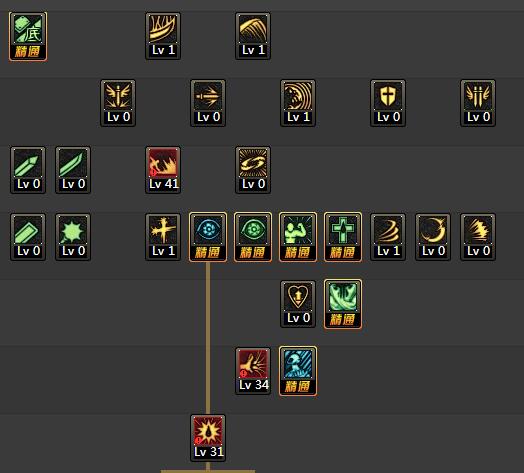Screen dimensions: 524x473
Task: Click the green mastered icon with 底 character
Action: 28,36
